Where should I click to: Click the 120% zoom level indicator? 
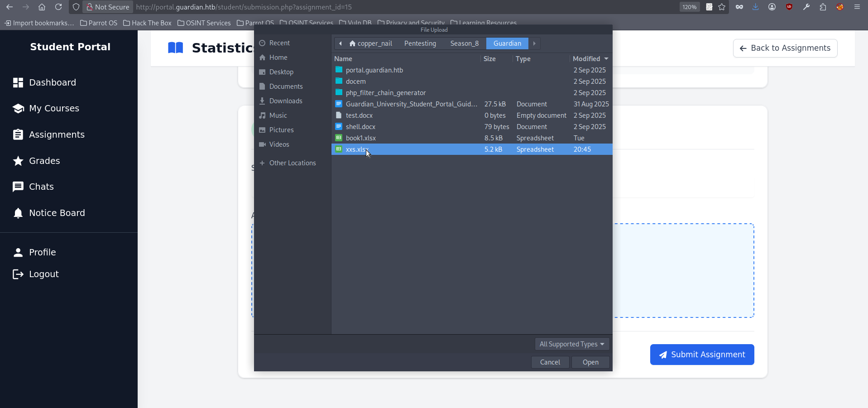689,7
